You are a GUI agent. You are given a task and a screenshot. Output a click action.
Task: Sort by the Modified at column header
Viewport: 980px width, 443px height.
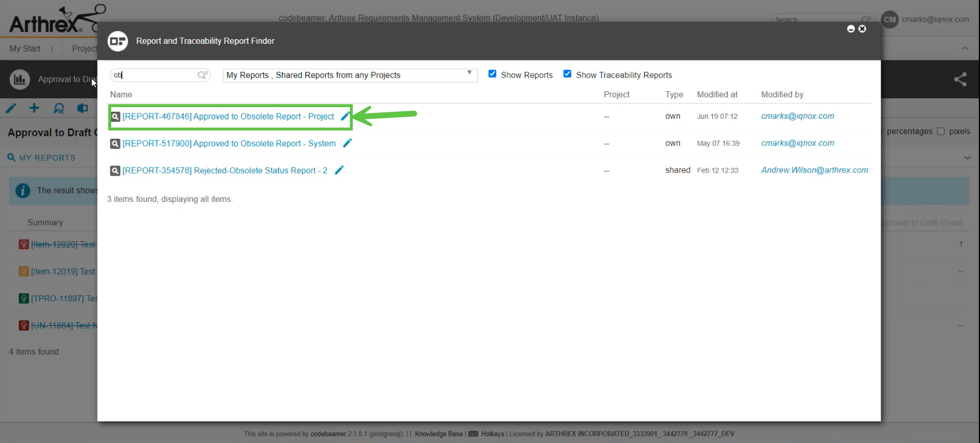[x=717, y=94]
